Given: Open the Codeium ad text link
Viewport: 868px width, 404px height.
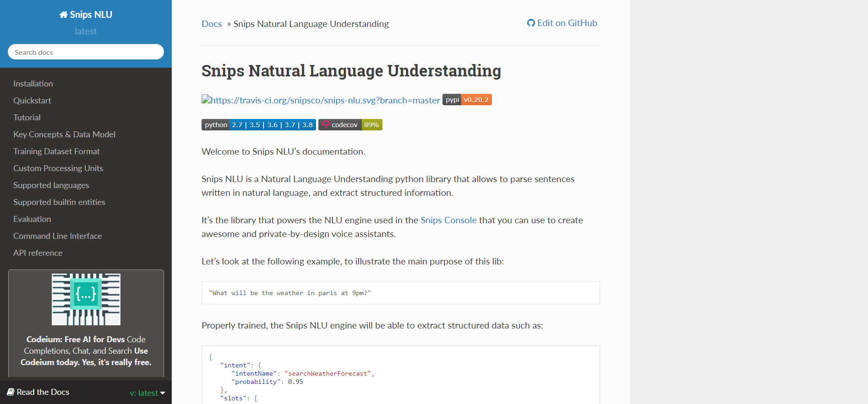Looking at the screenshot, I should (86, 351).
